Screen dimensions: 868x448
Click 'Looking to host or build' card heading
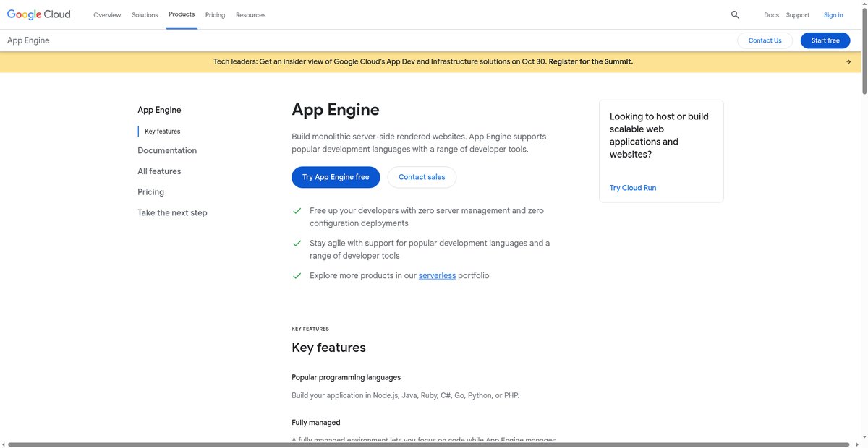[659, 135]
